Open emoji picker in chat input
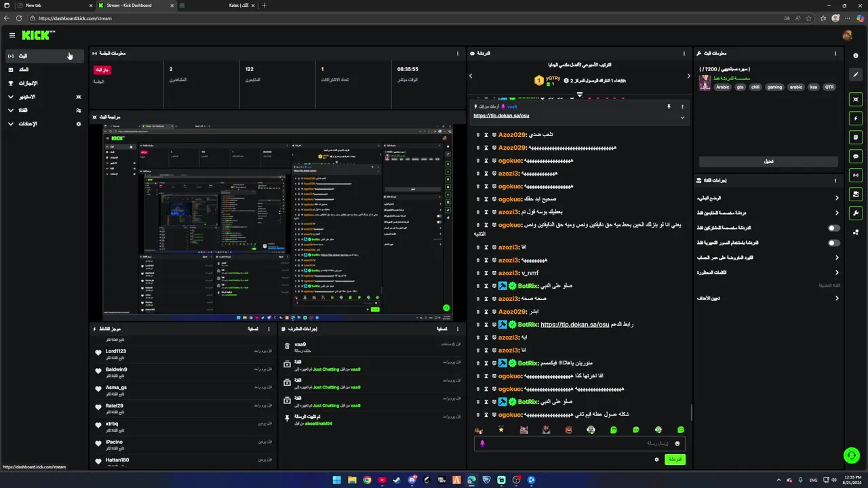 coord(677,443)
